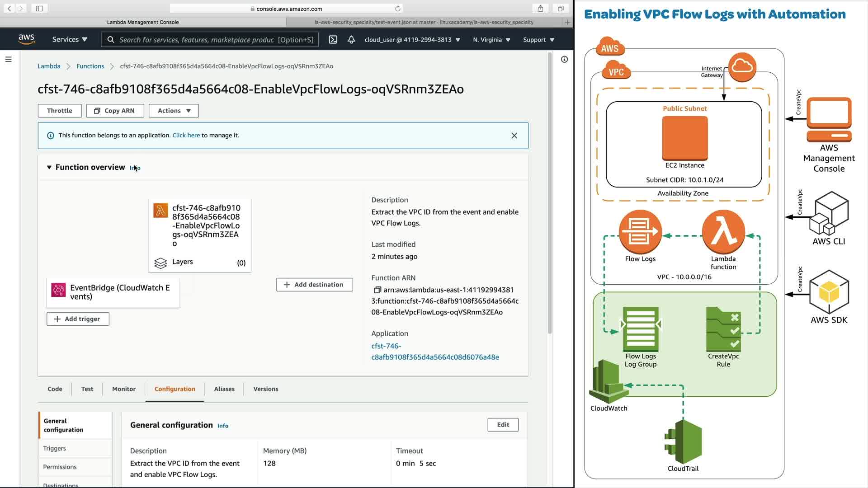
Task: Click the AWS logo home icon
Action: [x=27, y=39]
